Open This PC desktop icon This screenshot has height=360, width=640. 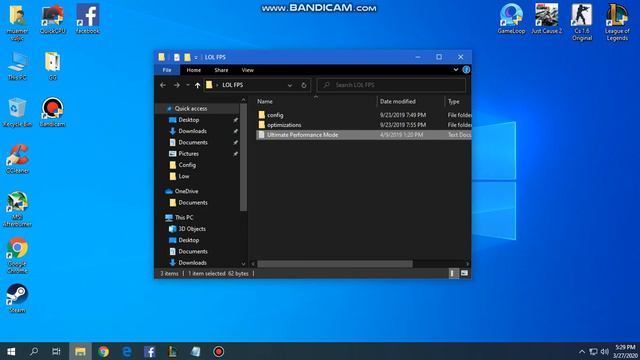point(17,66)
